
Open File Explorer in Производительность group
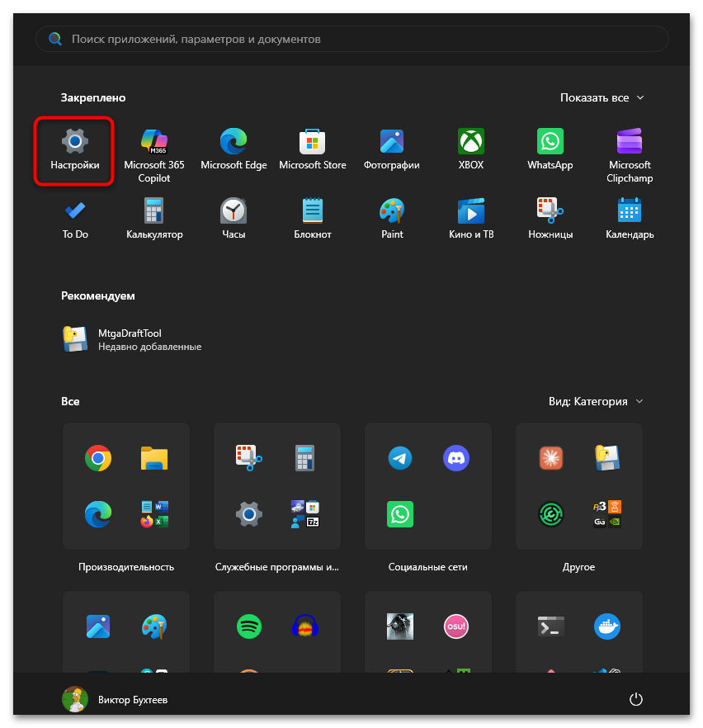154,458
